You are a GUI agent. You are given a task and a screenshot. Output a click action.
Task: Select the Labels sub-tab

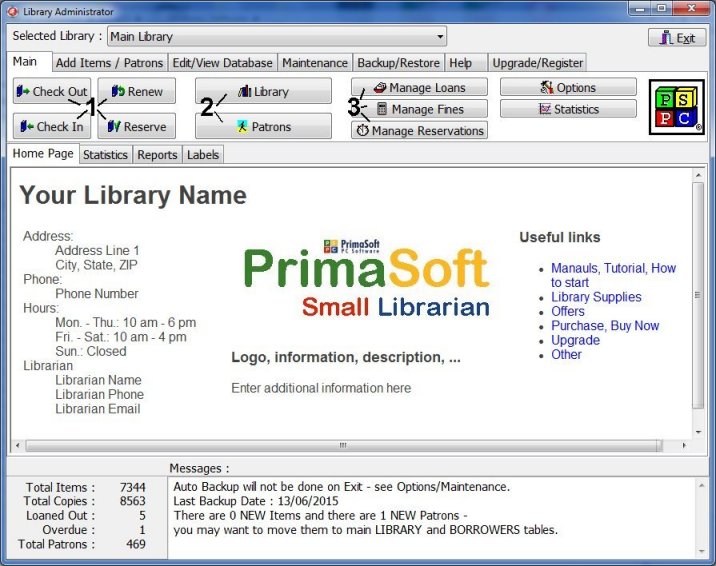click(x=203, y=155)
